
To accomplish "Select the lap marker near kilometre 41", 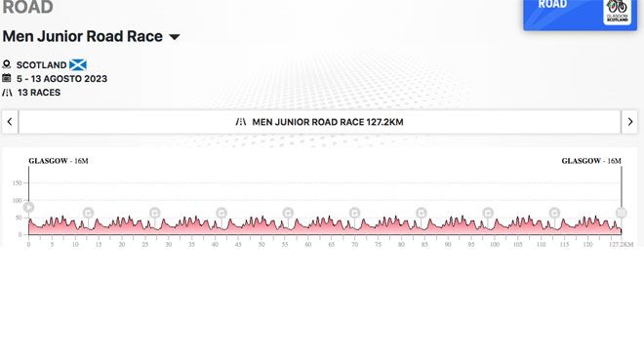I will [221, 213].
